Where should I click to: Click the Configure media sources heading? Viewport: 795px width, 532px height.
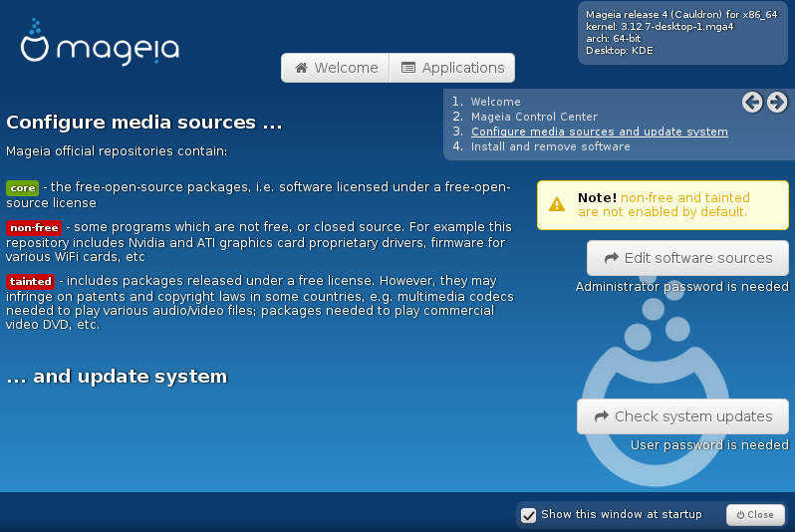tap(144, 123)
